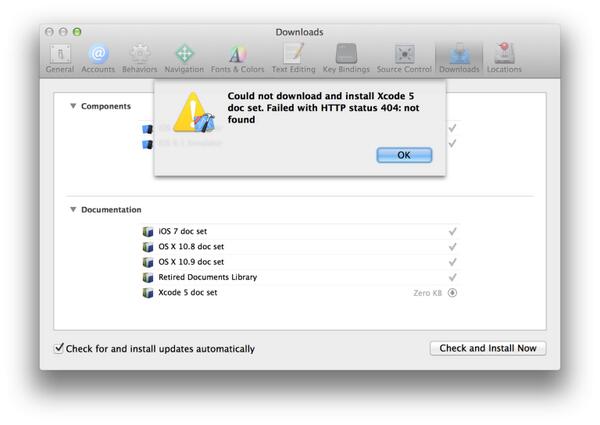This screenshot has height=425, width=600.
Task: Click the Zero KB size label
Action: click(427, 293)
